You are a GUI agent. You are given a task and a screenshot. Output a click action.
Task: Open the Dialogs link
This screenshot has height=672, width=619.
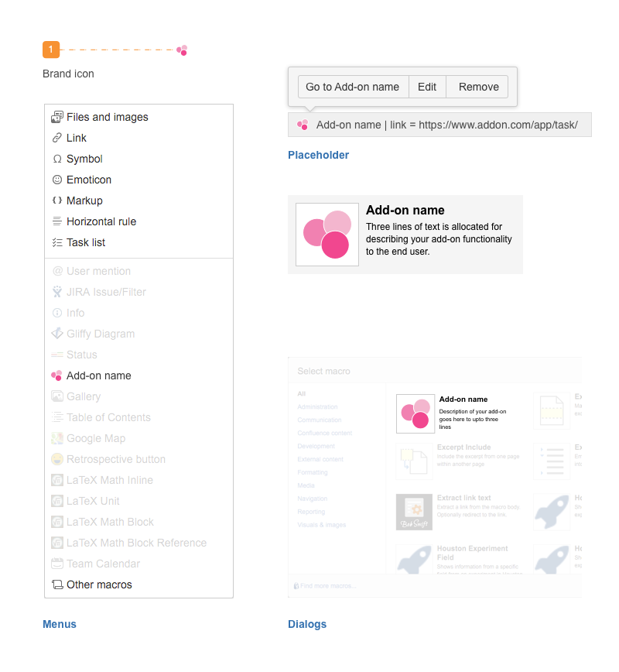307,624
